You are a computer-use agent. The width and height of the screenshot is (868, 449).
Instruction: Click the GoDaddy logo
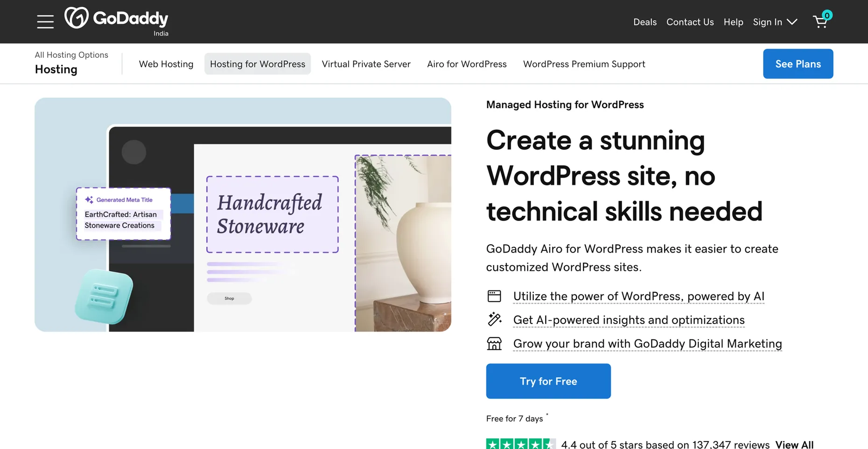click(x=116, y=19)
